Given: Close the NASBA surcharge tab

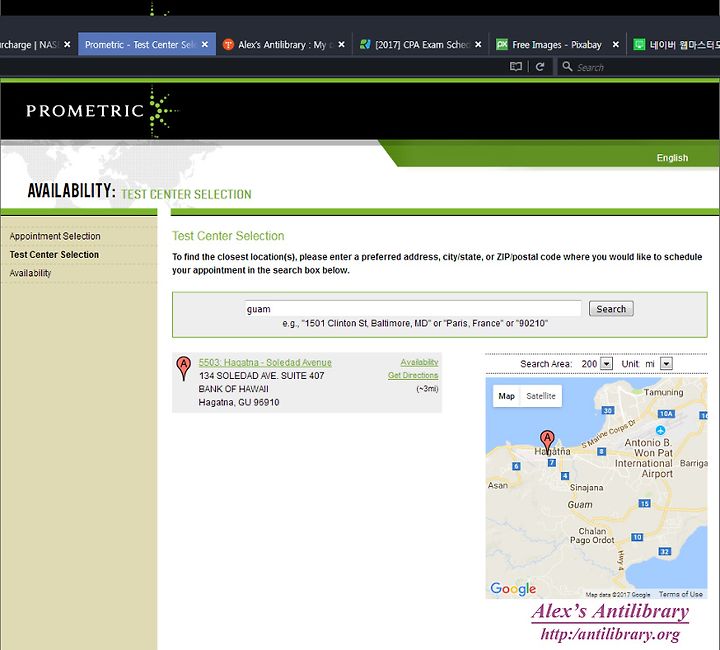Looking at the screenshot, I should pyautogui.click(x=67, y=45).
